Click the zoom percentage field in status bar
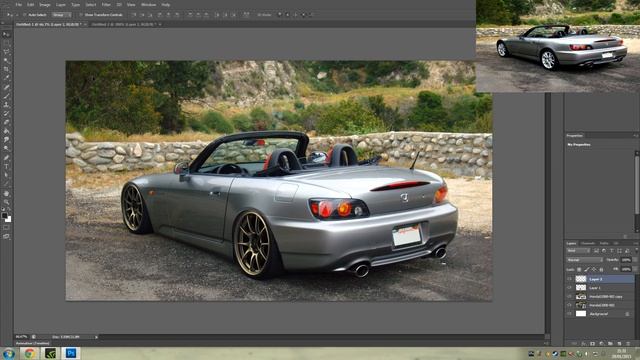 coord(22,337)
